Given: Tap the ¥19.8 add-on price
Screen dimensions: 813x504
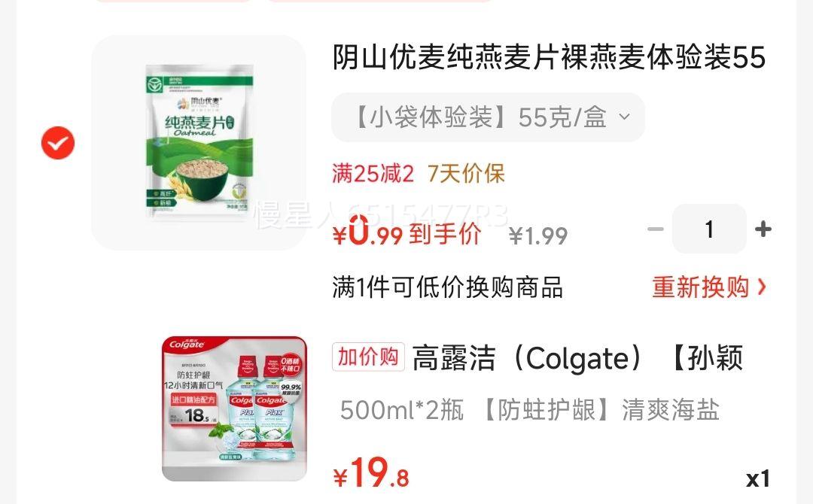Looking at the screenshot, I should [x=370, y=473].
